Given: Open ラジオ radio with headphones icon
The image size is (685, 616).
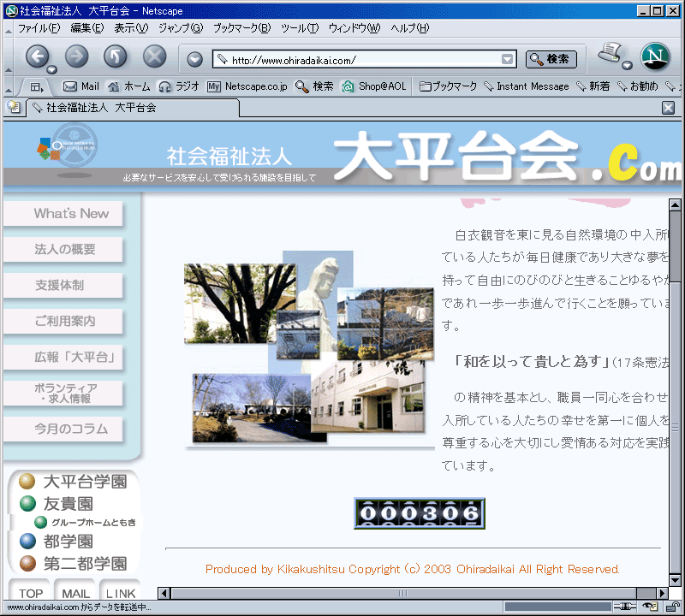Looking at the screenshot, I should [x=178, y=86].
